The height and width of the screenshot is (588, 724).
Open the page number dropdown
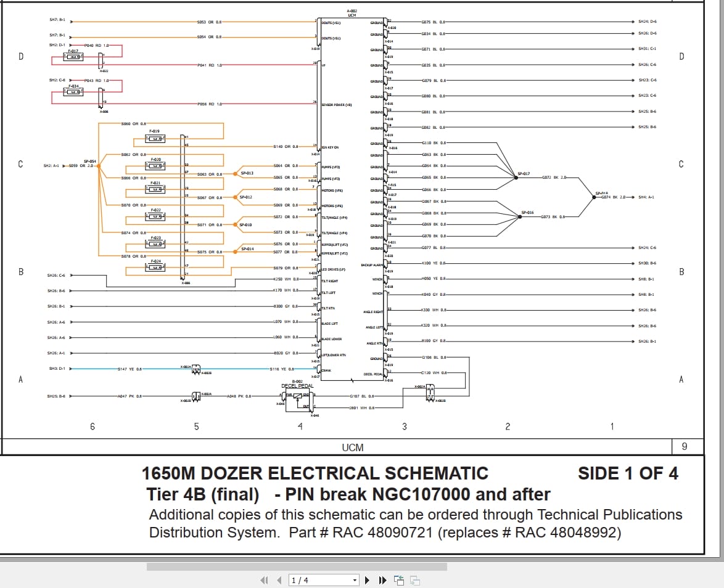355,580
